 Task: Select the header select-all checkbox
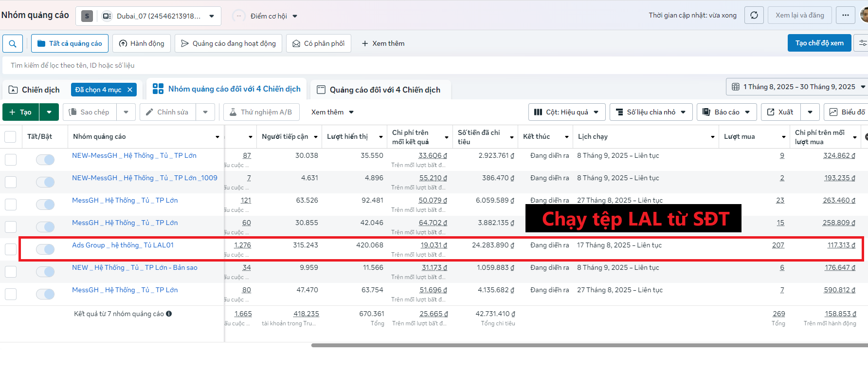click(x=10, y=137)
